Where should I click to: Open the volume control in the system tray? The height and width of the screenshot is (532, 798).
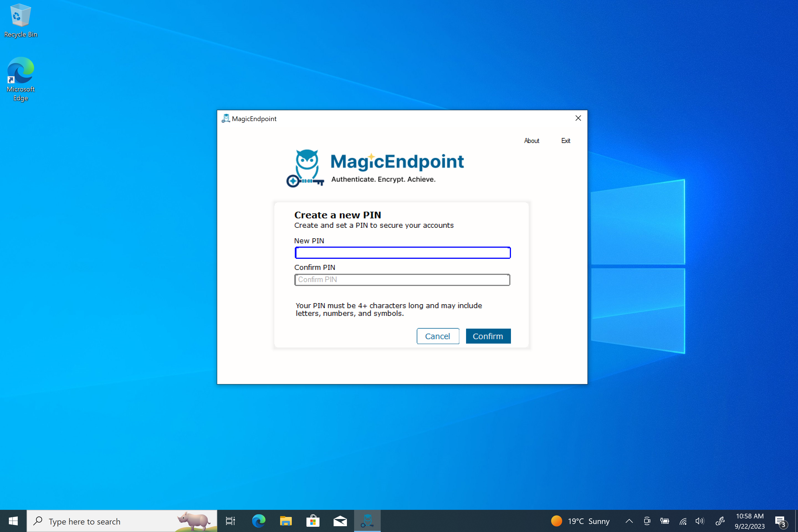(x=700, y=521)
